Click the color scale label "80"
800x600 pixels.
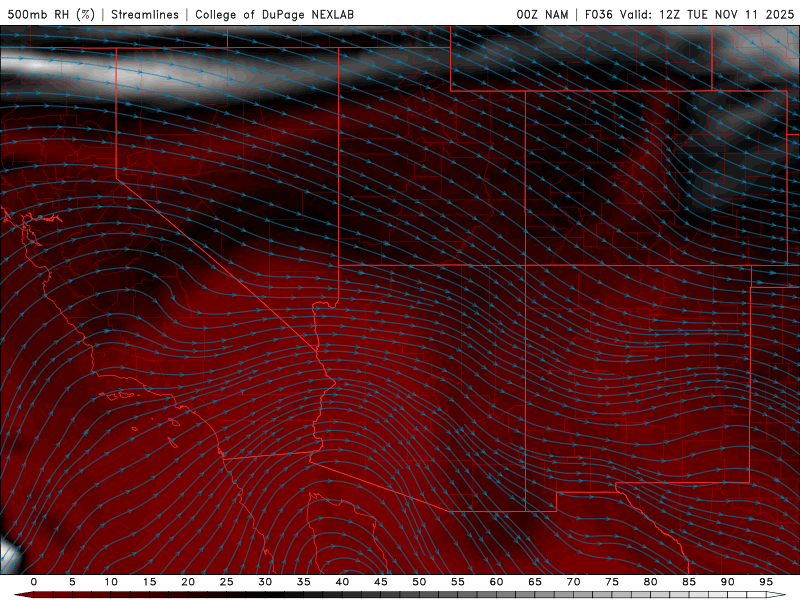click(650, 582)
